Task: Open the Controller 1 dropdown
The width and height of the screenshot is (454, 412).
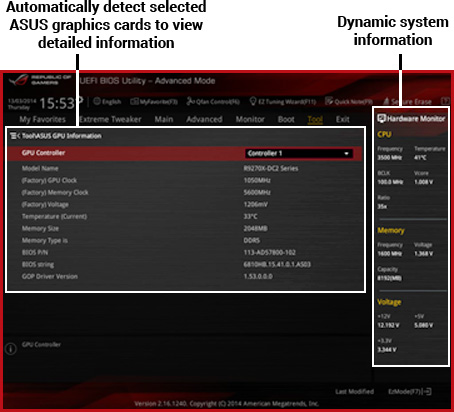Action: tap(299, 153)
